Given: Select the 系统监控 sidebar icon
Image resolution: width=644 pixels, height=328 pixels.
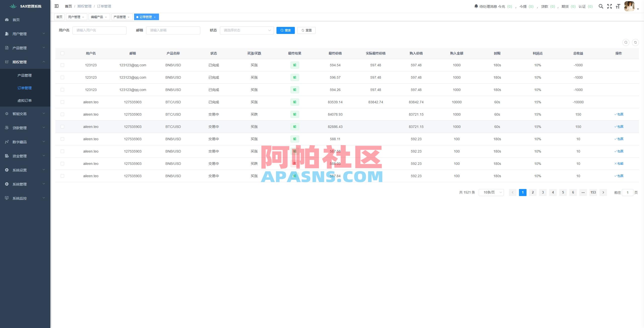Looking at the screenshot, I should pos(7,198).
